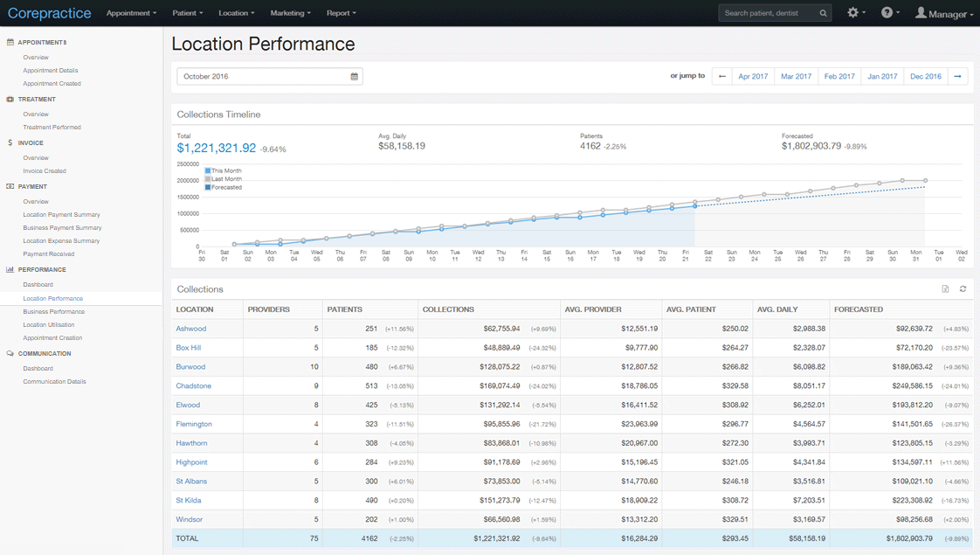Focus the search patient, dentist field

[x=769, y=13]
